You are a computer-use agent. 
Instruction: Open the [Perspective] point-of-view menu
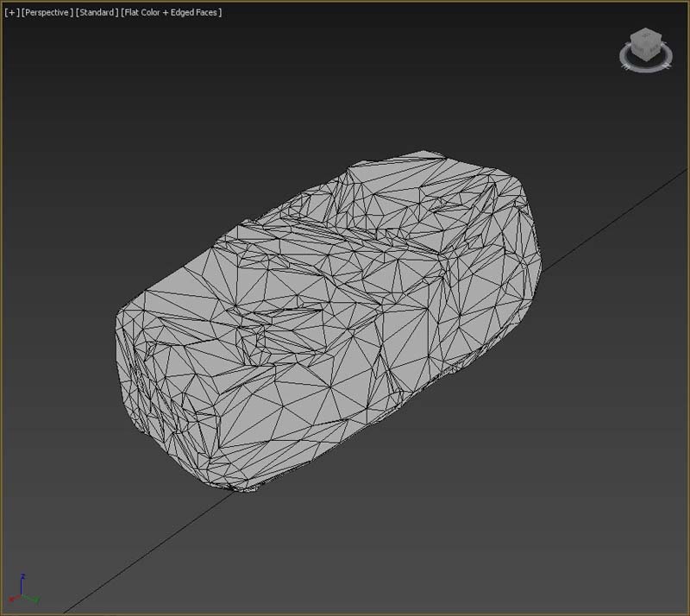(x=47, y=13)
